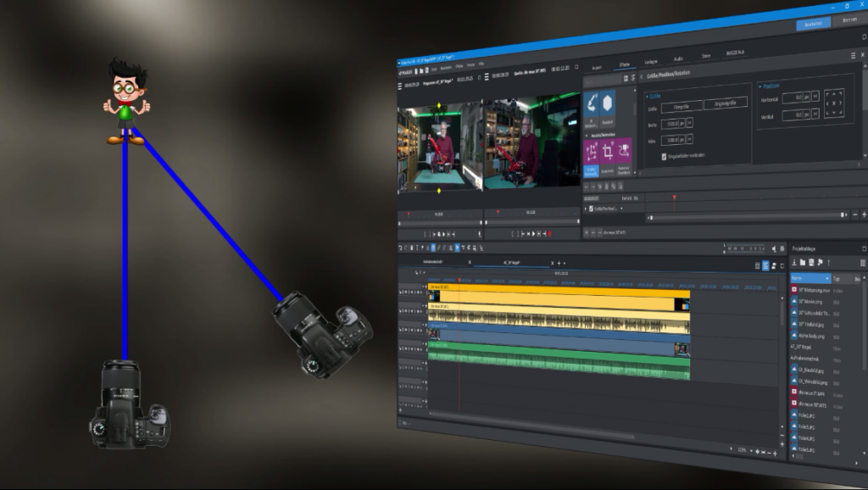Open the source monitor hamburger menu

487,77
